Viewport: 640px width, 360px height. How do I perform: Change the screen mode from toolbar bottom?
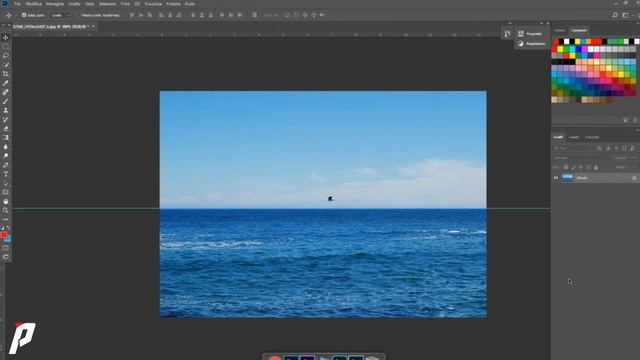(x=5, y=257)
